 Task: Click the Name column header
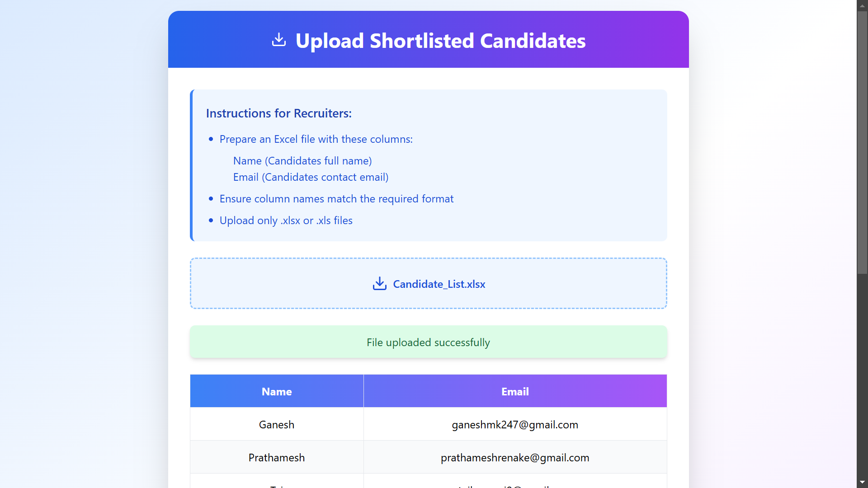[277, 392]
